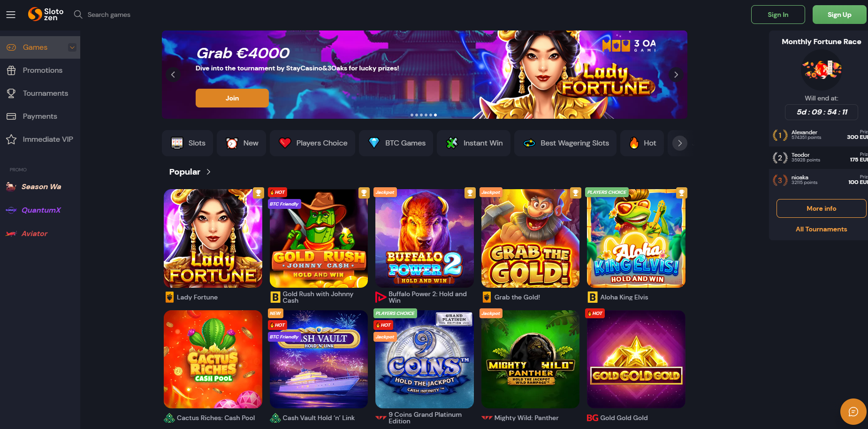Open the hamburger menu icon

click(11, 15)
